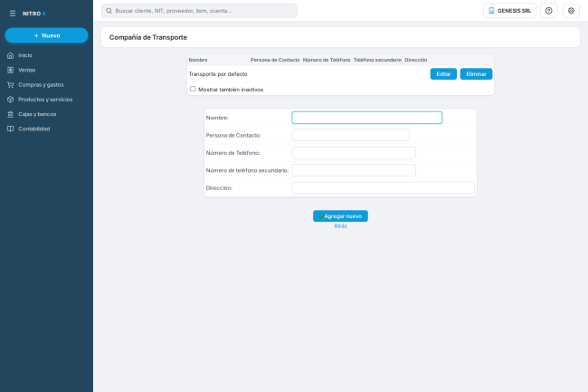This screenshot has width=588, height=392.
Task: Open the settings gear icon
Action: point(571,11)
